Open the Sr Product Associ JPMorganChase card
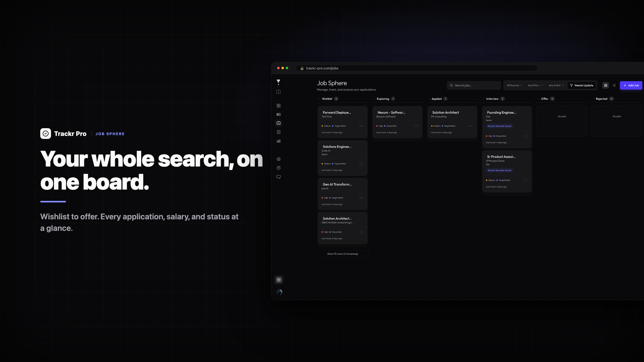Image resolution: width=644 pixels, height=362 pixels. (507, 171)
